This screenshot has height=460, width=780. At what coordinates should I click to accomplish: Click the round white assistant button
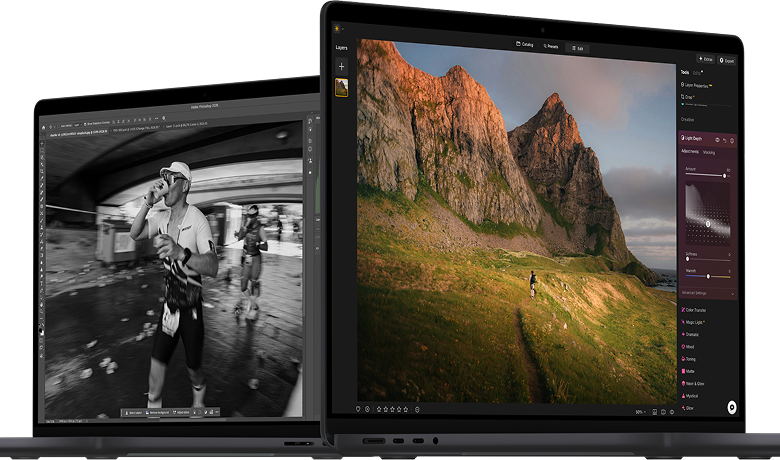click(732, 407)
